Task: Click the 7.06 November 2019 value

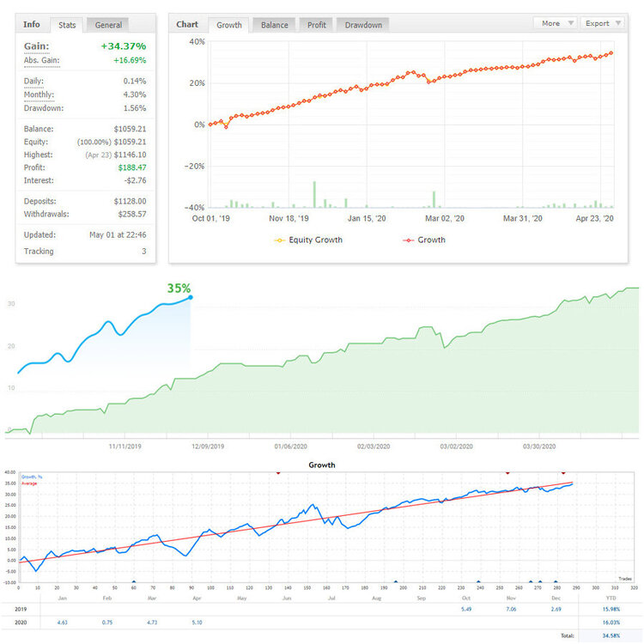Action: tap(511, 609)
